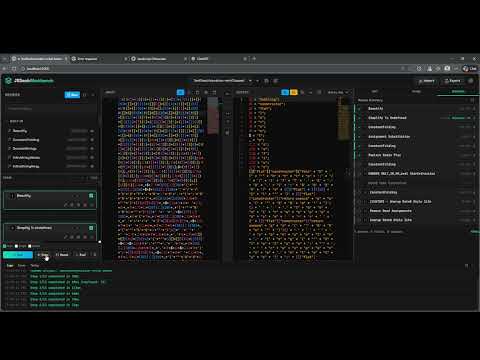Click the blue icon in the output editor toolbar
Viewport: 480px width, 360px height.
285,92
